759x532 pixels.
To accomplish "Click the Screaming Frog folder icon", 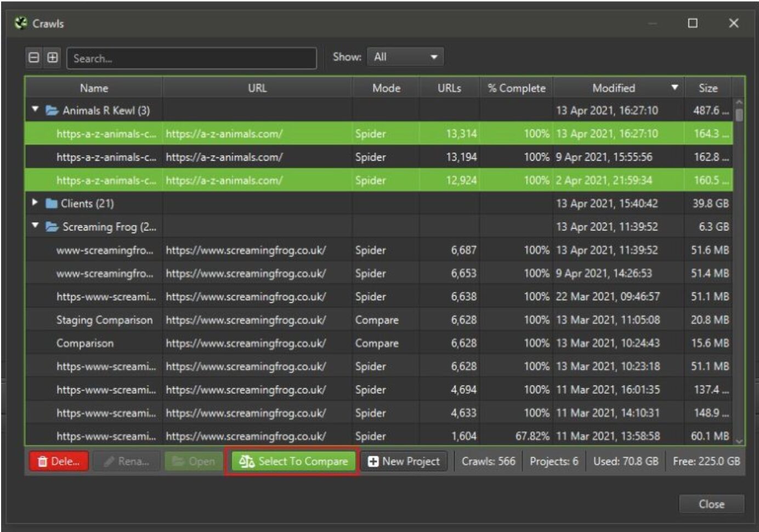I will coord(52,227).
